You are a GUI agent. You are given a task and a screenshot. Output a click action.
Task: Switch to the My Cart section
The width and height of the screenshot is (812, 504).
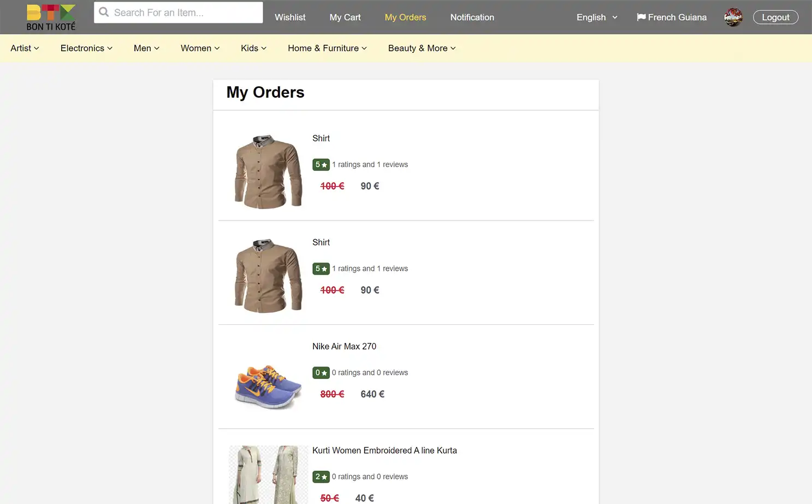click(x=345, y=17)
